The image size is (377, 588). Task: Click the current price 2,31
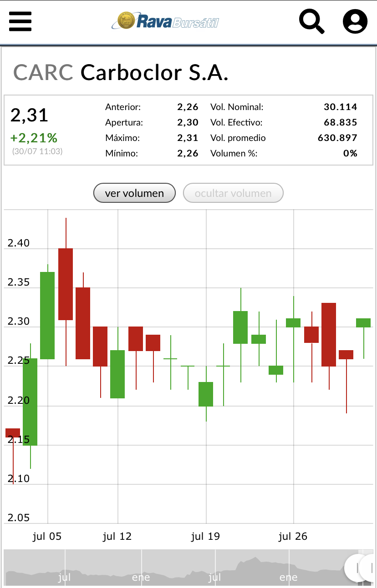[x=30, y=115]
